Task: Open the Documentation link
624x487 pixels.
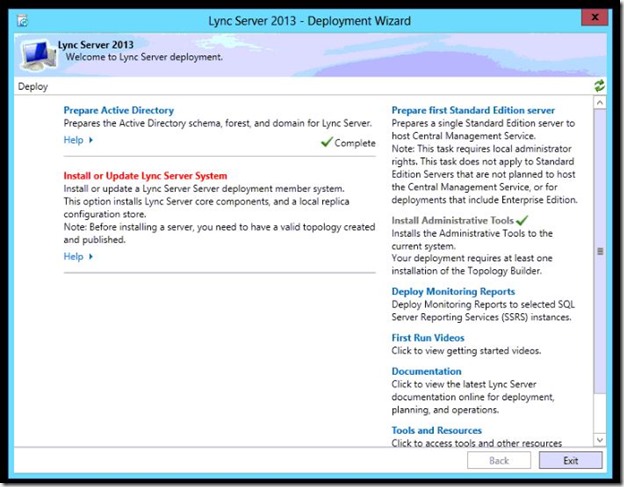Action: [x=426, y=371]
